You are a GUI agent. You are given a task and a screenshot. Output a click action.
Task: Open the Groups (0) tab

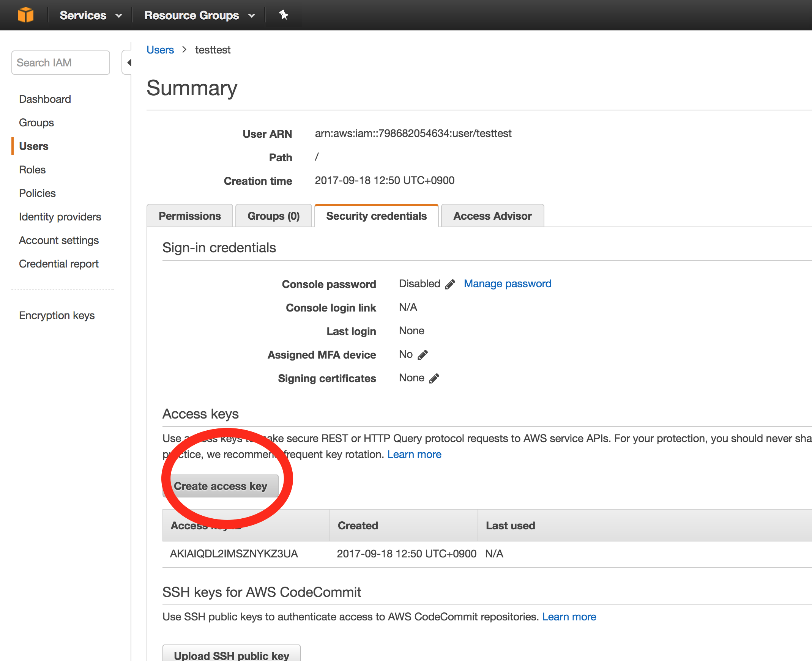pyautogui.click(x=273, y=216)
